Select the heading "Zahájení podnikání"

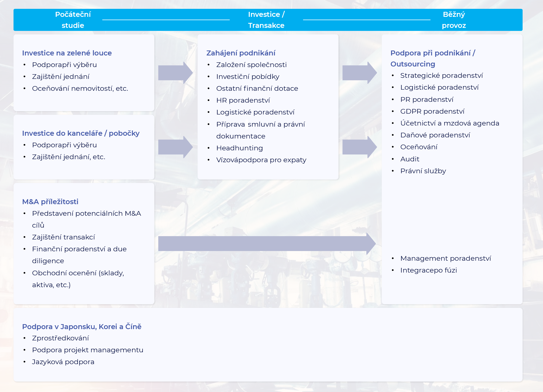click(x=241, y=53)
